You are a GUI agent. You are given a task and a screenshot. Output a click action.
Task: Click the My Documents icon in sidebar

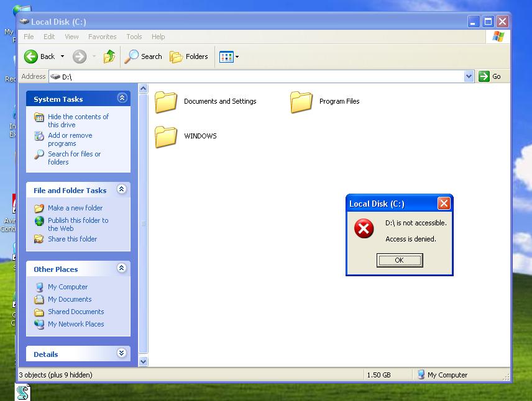tap(39, 299)
